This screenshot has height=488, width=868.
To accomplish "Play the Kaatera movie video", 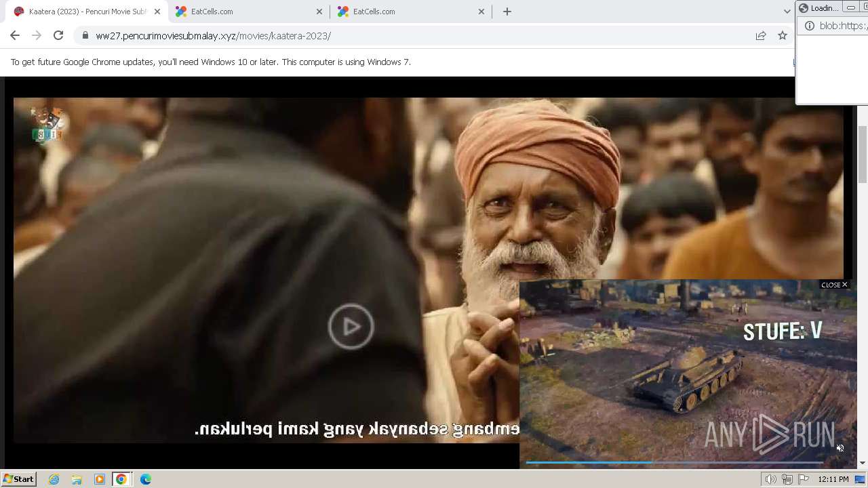I will pyautogui.click(x=351, y=327).
